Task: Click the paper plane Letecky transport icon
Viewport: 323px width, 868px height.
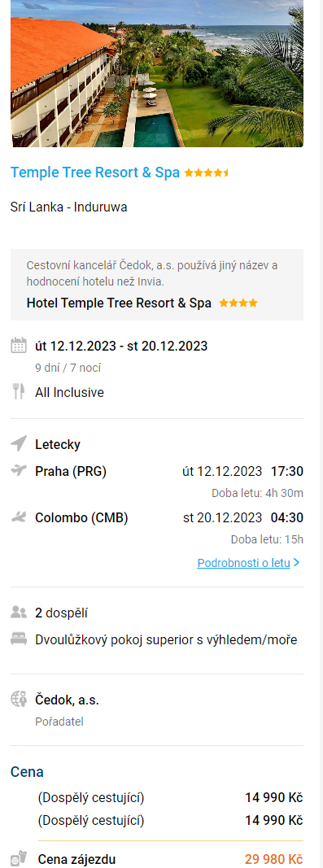Action: click(18, 443)
